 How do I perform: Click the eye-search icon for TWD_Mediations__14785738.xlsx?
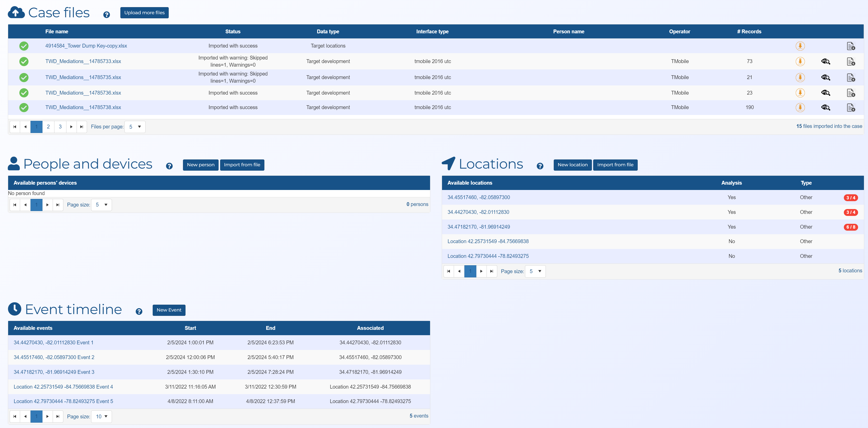825,107
